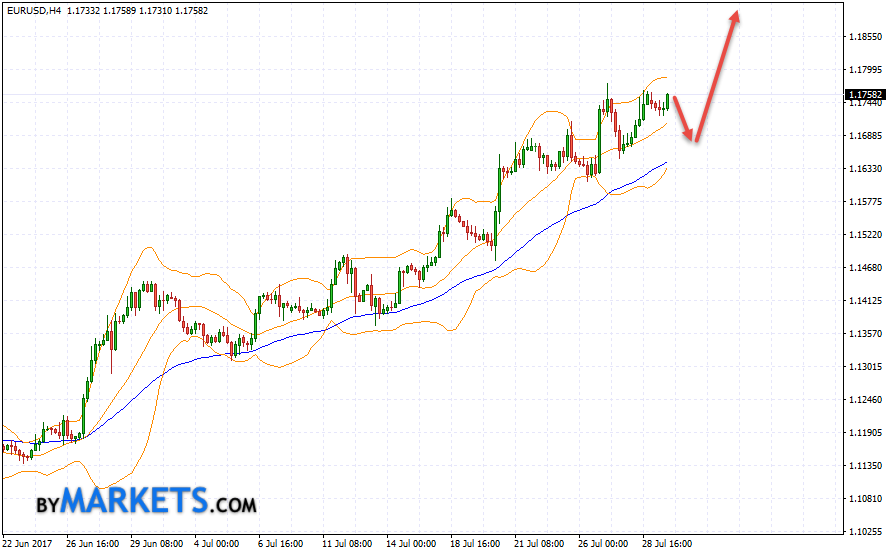Click the upward red forecast arrowhead
Image resolution: width=886 pixels, height=555 pixels.
(x=736, y=17)
